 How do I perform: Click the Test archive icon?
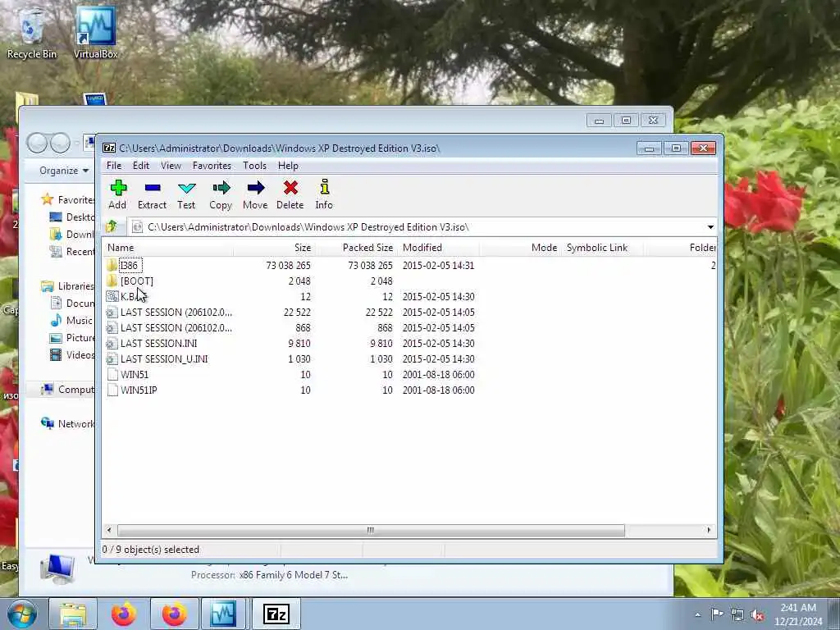click(186, 188)
